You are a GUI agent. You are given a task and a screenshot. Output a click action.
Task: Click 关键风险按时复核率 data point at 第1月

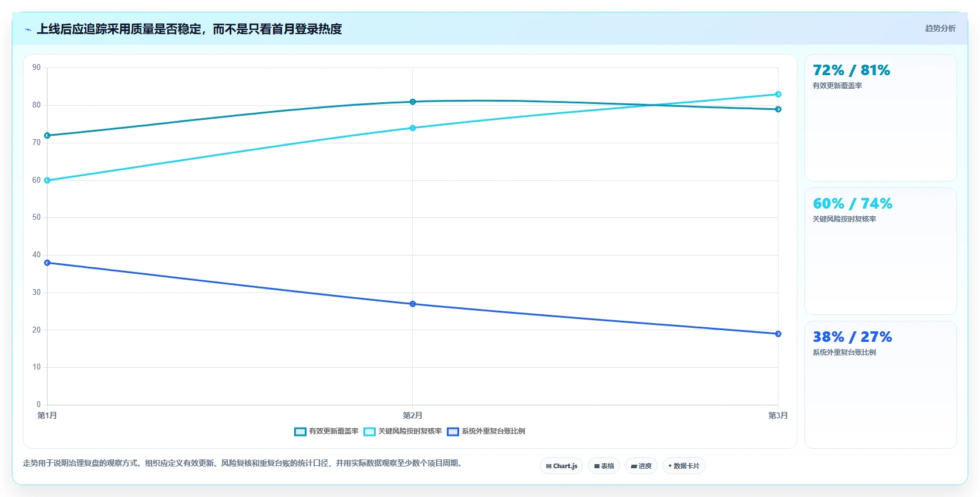click(x=48, y=180)
